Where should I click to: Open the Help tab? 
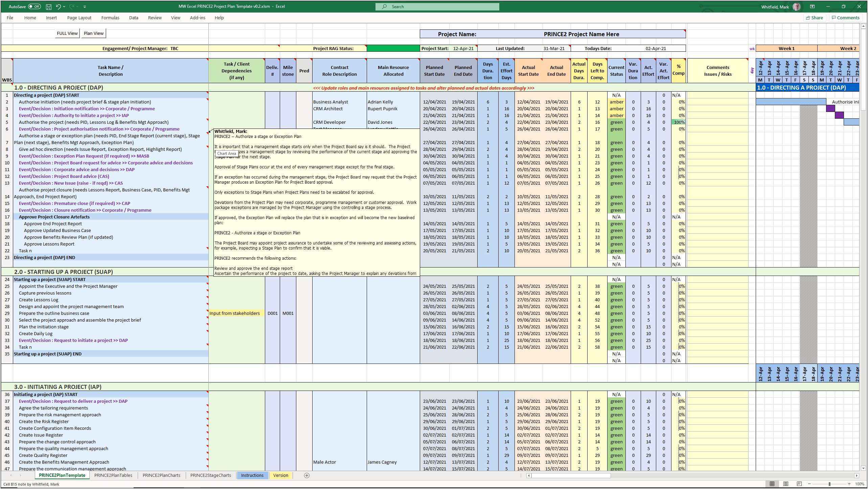click(x=219, y=18)
